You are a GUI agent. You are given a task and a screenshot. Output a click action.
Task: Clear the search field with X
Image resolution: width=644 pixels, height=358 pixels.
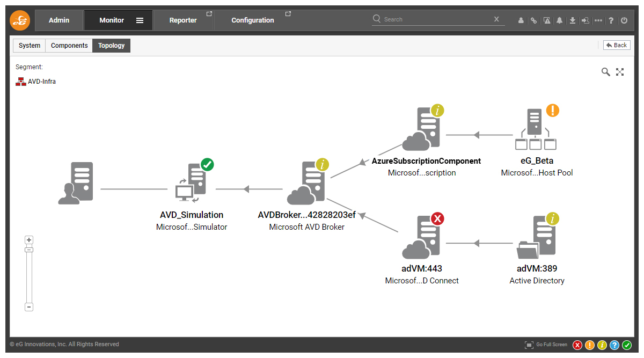(496, 19)
